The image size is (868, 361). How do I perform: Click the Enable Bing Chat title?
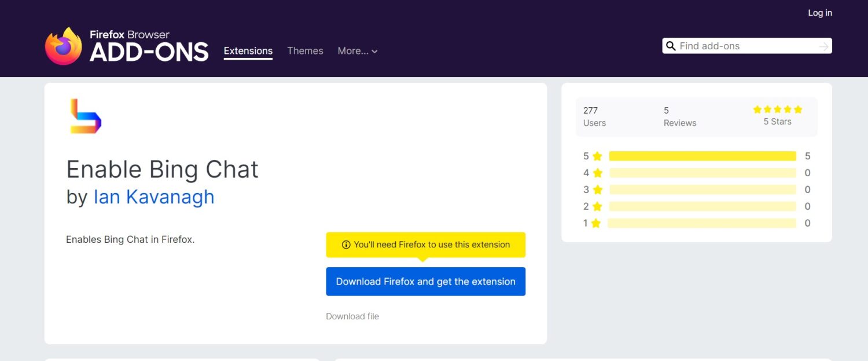[x=162, y=169]
